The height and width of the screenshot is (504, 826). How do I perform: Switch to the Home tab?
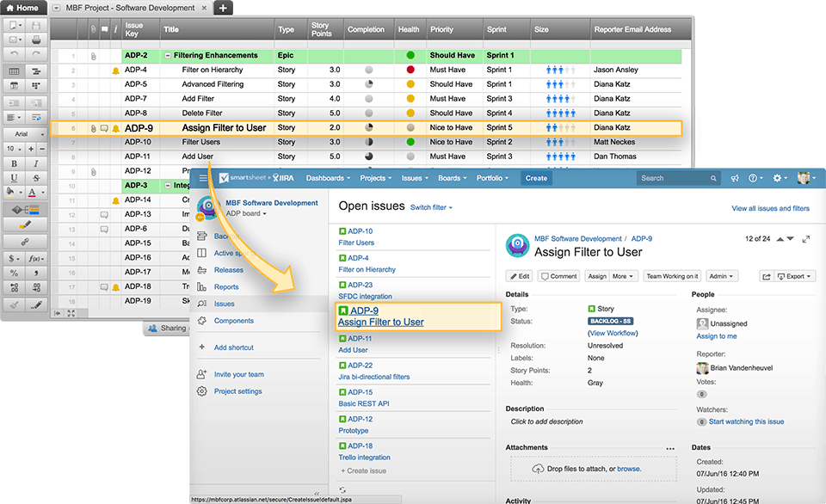click(22, 8)
